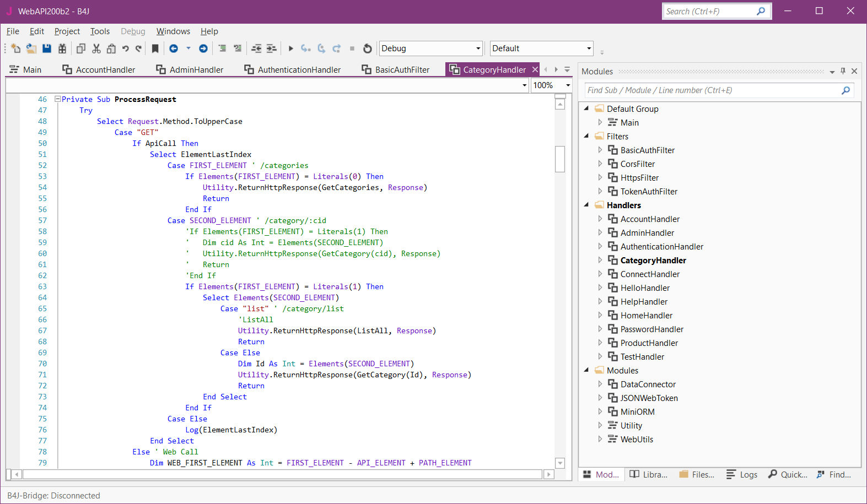The width and height of the screenshot is (867, 504).
Task: Navigate backward with the blue left arrow
Action: [174, 48]
